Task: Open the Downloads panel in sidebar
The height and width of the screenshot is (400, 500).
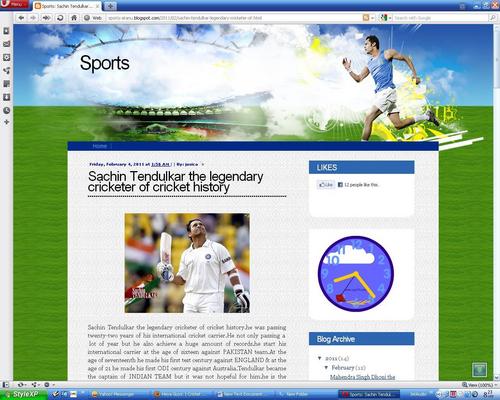Action: point(6,97)
